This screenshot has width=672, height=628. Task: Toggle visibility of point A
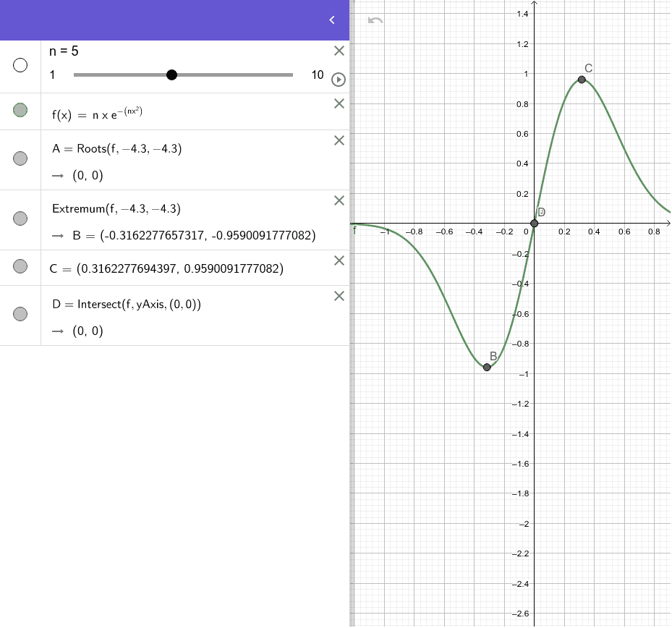20,158
